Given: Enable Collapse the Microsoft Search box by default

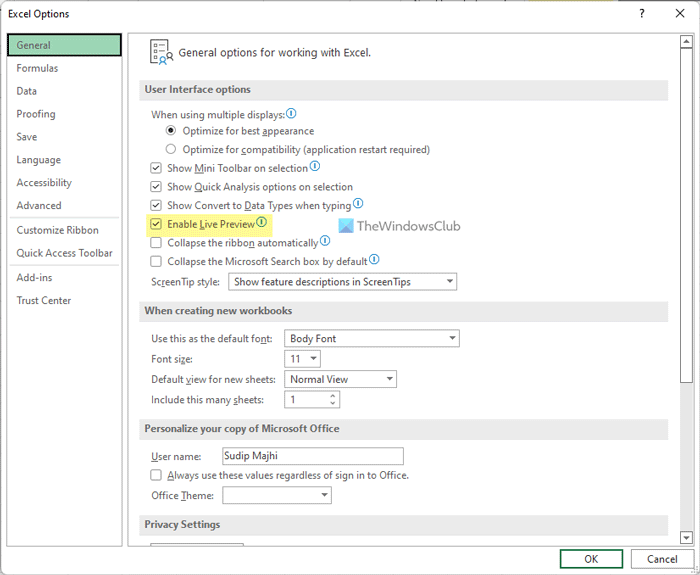Looking at the screenshot, I should click(156, 261).
